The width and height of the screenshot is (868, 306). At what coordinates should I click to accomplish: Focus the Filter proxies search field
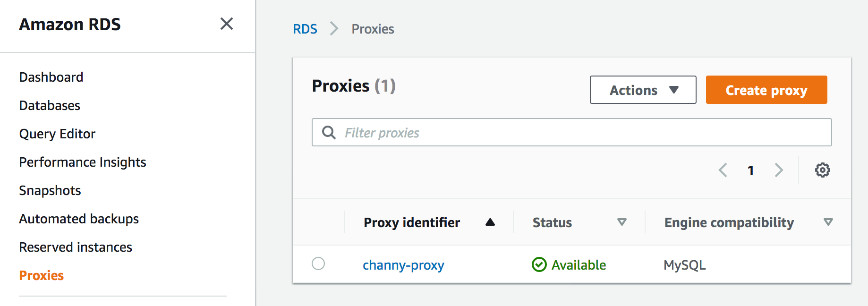571,133
